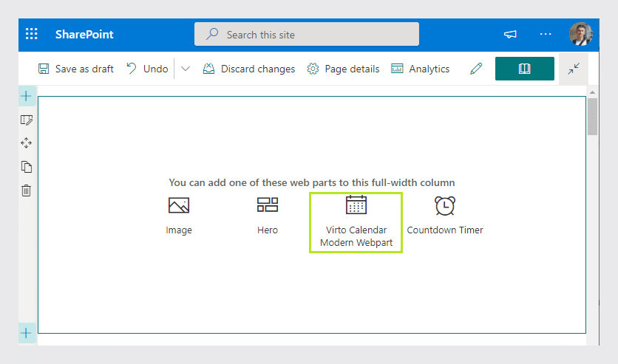Image resolution: width=618 pixels, height=364 pixels.
Task: Add the Hero web part
Action: (x=268, y=216)
